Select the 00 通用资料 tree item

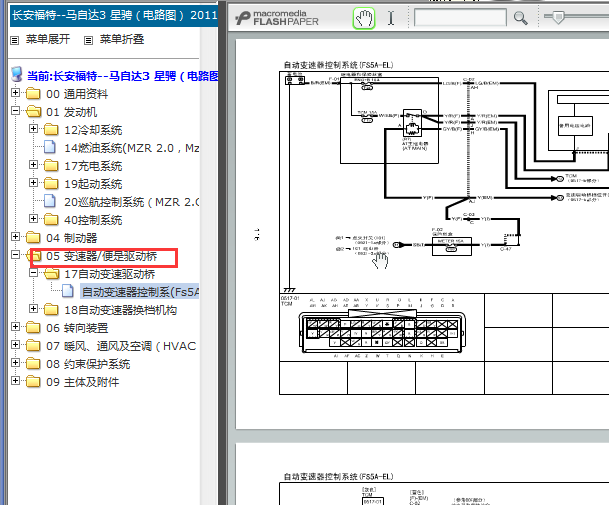77,94
